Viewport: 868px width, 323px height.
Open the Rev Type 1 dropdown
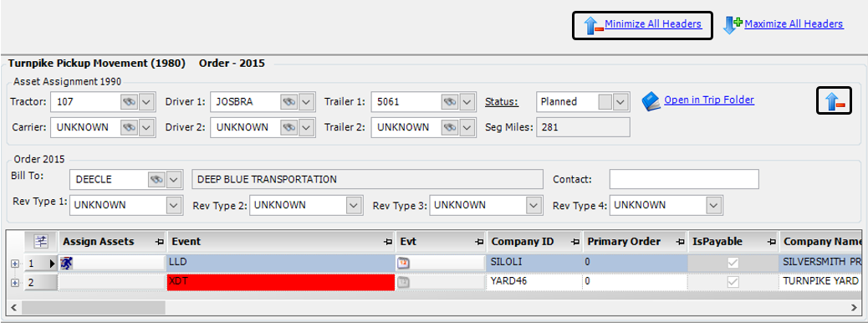tap(174, 205)
